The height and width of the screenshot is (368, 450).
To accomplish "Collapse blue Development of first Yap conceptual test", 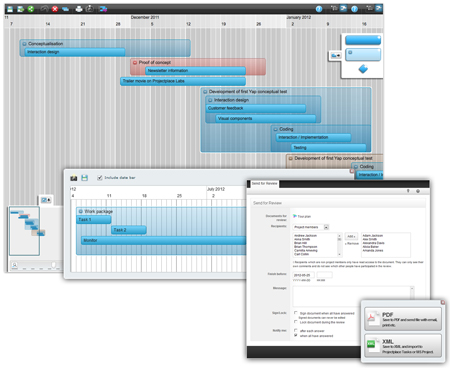I will coord(205,92).
